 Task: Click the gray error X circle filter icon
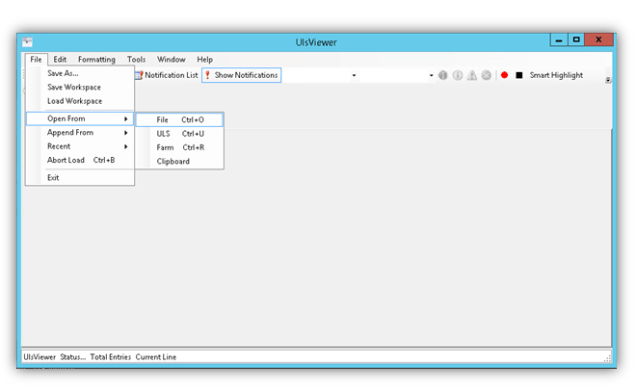point(486,75)
